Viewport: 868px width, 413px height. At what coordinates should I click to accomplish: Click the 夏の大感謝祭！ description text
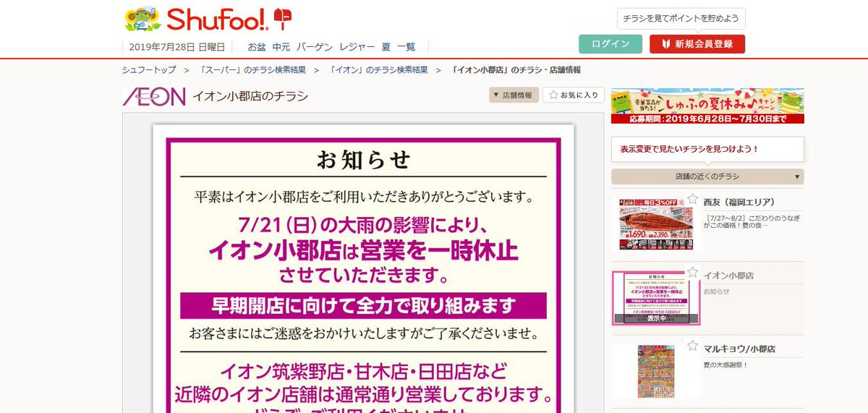726,365
